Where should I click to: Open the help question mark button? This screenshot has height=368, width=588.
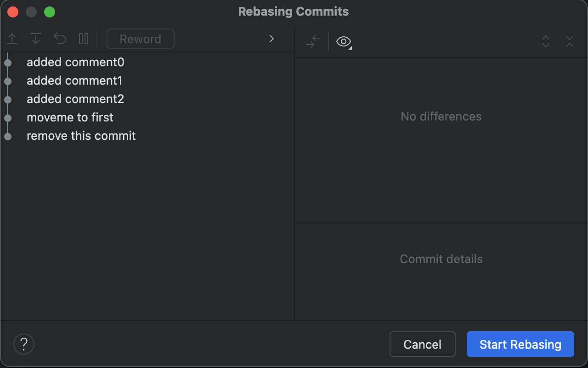[24, 344]
